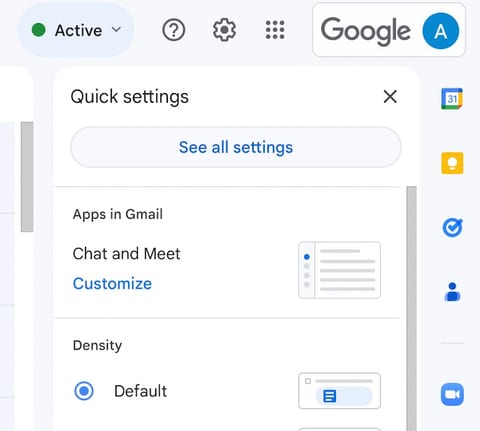Open Contacts person icon in side panel
The image size is (480, 431).
(x=452, y=292)
